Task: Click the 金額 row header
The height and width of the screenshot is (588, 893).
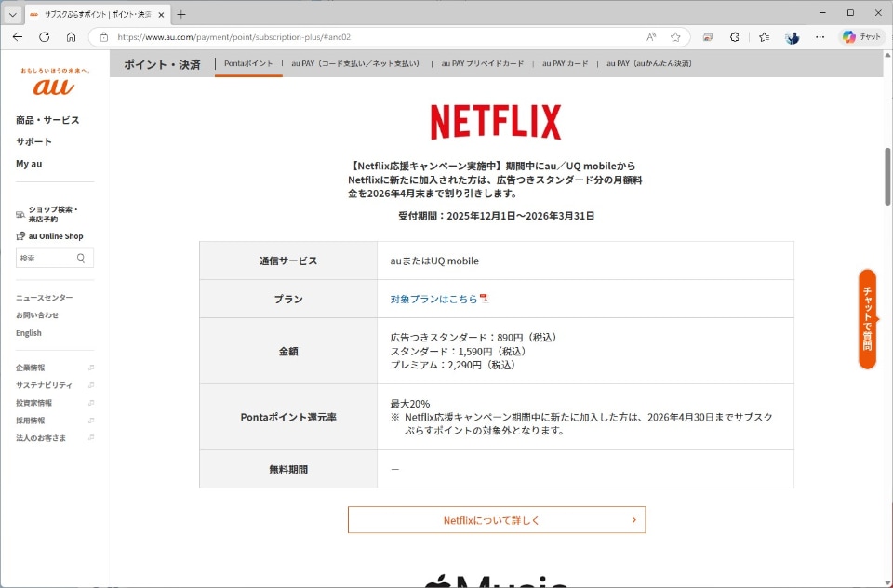Action: point(288,351)
